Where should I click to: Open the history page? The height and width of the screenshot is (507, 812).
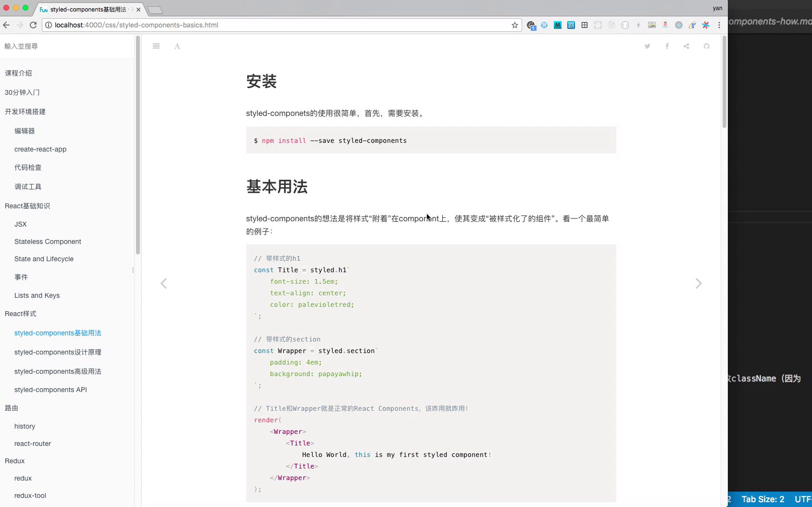25,426
